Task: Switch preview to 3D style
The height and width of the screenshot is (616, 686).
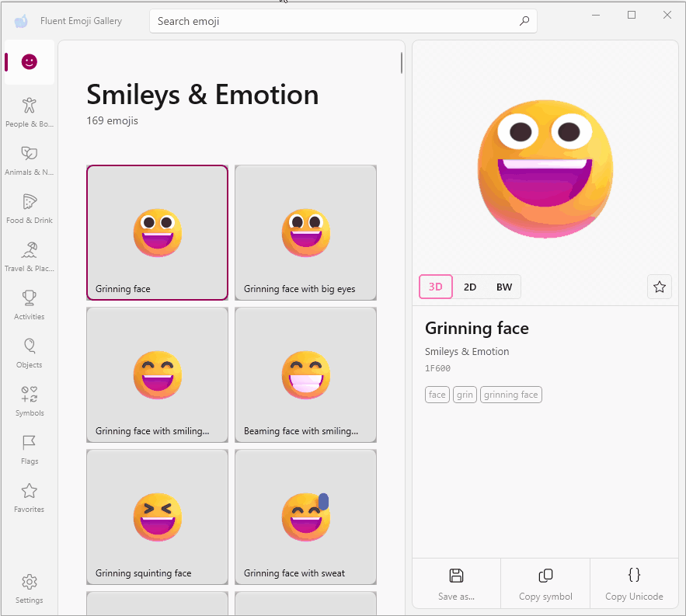Action: click(435, 287)
